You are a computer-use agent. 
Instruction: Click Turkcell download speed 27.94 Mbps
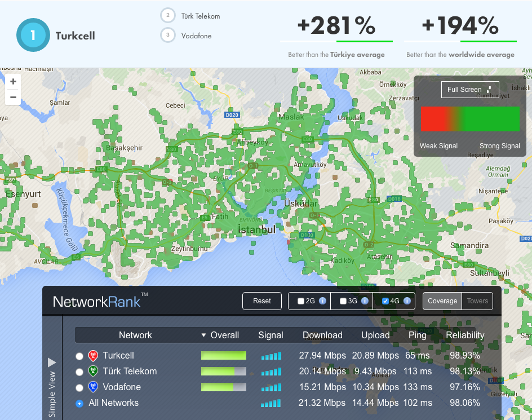[x=322, y=356]
